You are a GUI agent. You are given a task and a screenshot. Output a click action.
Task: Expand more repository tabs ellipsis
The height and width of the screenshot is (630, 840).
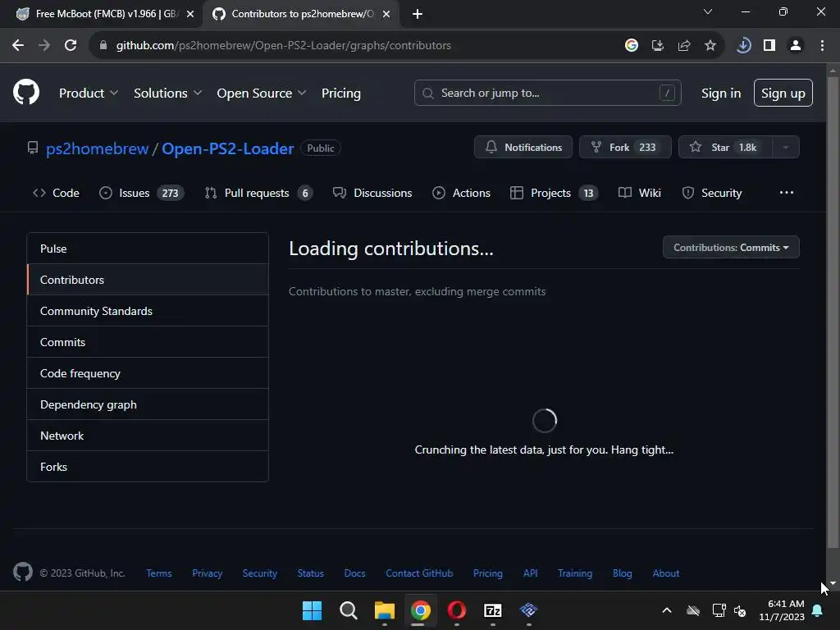(787, 193)
